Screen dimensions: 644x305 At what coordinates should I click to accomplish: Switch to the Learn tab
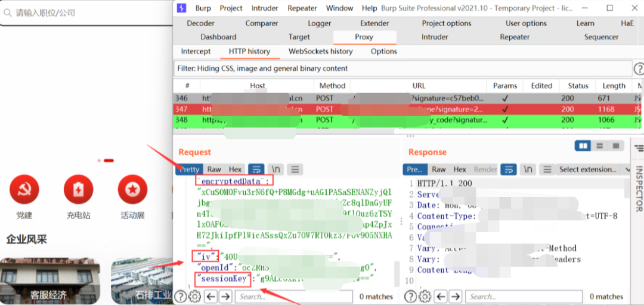tap(586, 23)
